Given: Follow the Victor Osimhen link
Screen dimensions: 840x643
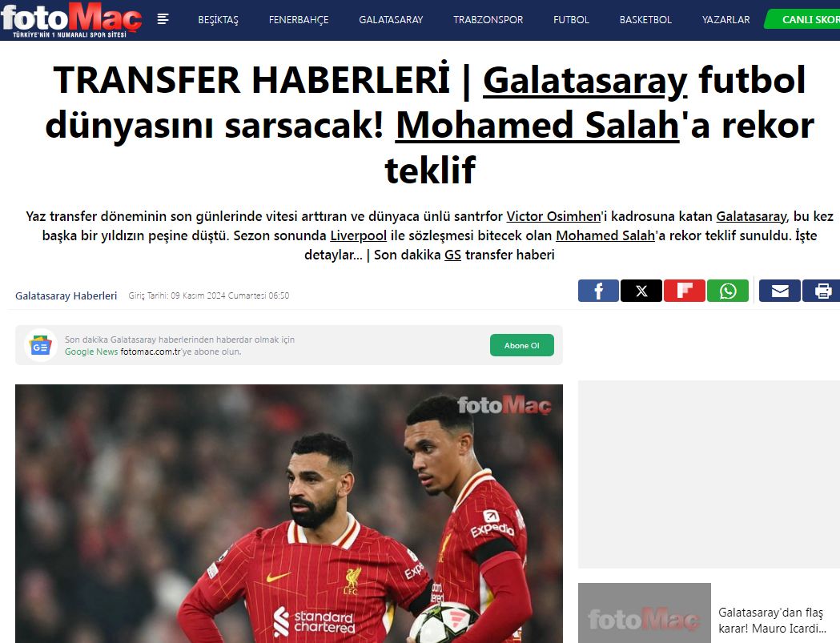Looking at the screenshot, I should [x=553, y=216].
